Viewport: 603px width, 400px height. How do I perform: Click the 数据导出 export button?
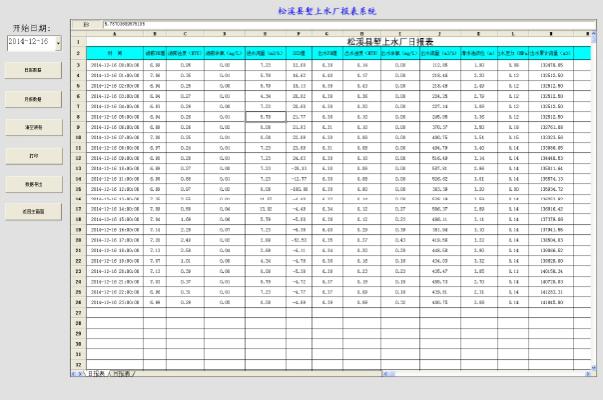pyautogui.click(x=33, y=184)
